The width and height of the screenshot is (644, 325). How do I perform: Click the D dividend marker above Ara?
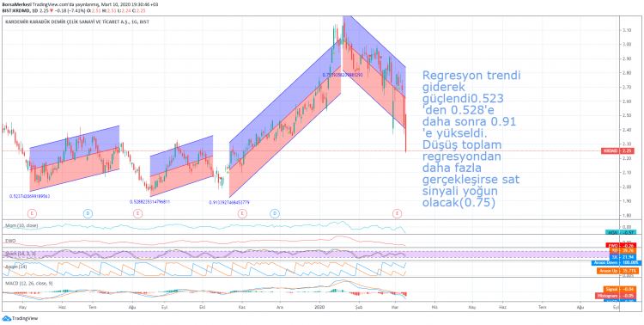(x=275, y=213)
